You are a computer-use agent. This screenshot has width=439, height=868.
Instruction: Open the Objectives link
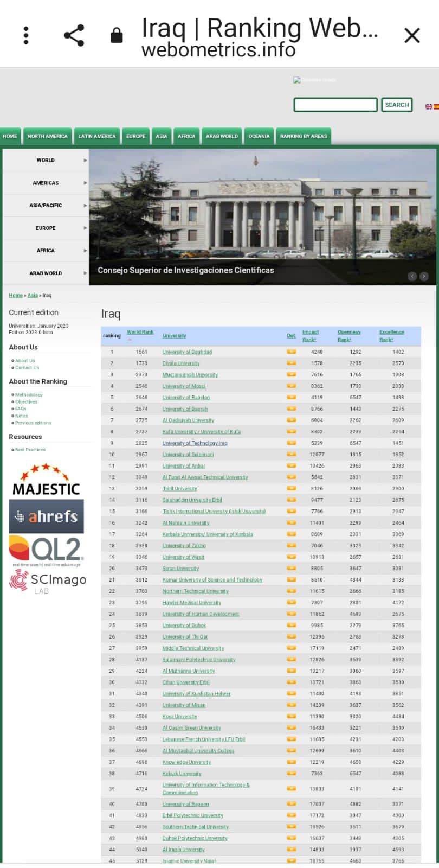[x=26, y=402]
